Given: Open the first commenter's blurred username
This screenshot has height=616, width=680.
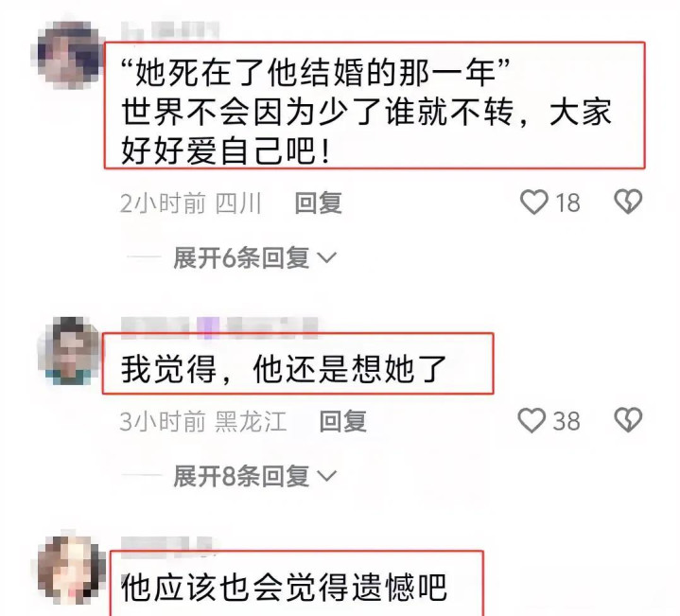Looking at the screenshot, I should point(170,31).
